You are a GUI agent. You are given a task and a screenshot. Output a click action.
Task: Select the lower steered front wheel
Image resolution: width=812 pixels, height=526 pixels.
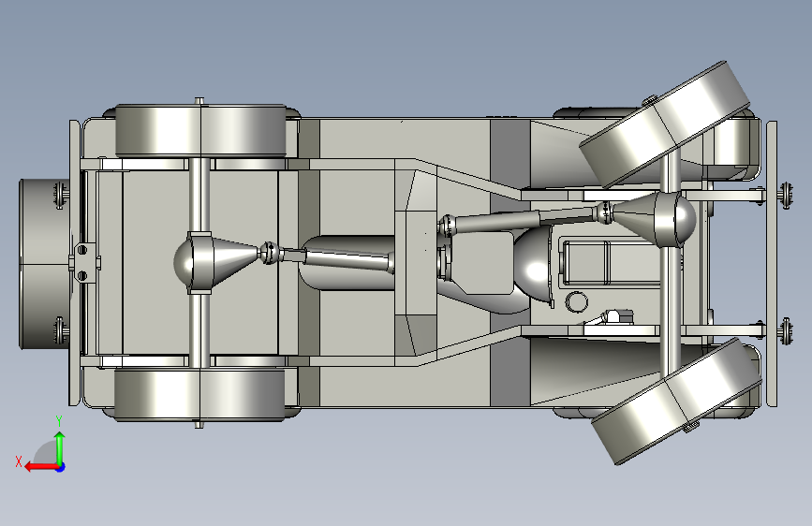(x=676, y=402)
